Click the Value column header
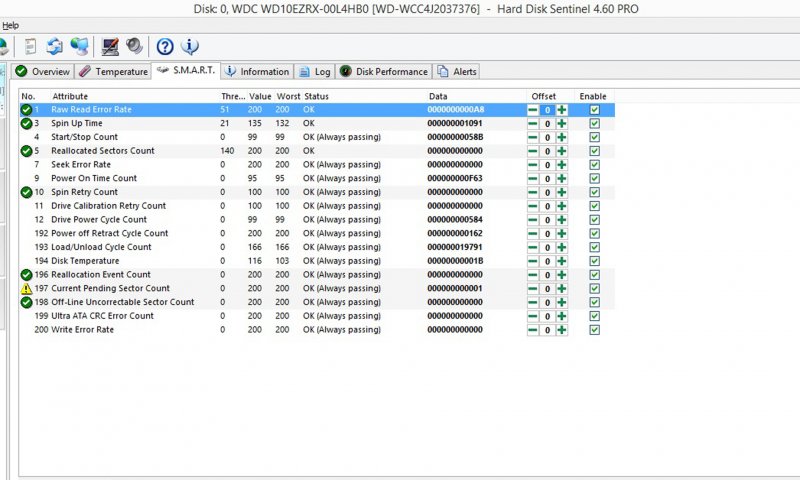Image resolution: width=800 pixels, height=480 pixels. click(x=260, y=96)
